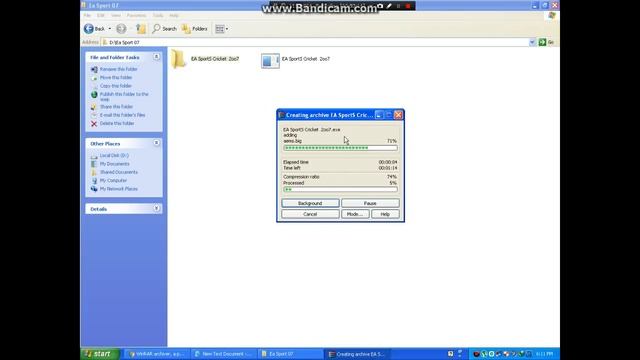Open Shared Documents in Other Places

tap(118, 172)
